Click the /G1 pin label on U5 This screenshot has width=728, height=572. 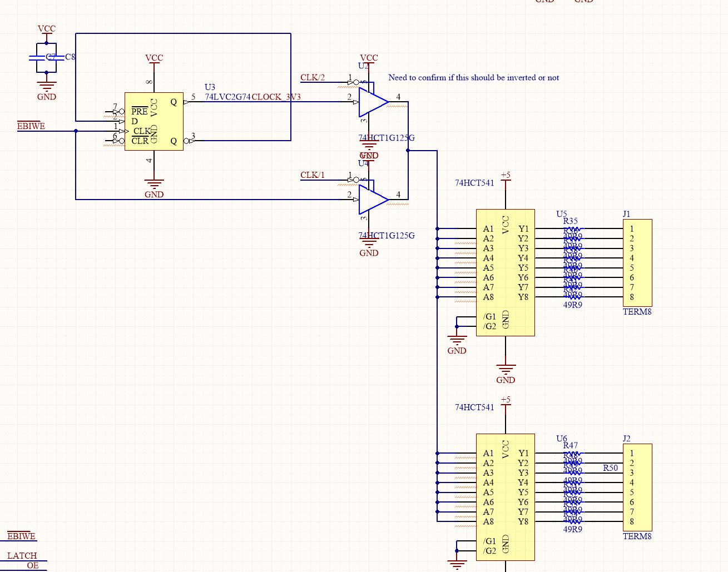[490, 316]
